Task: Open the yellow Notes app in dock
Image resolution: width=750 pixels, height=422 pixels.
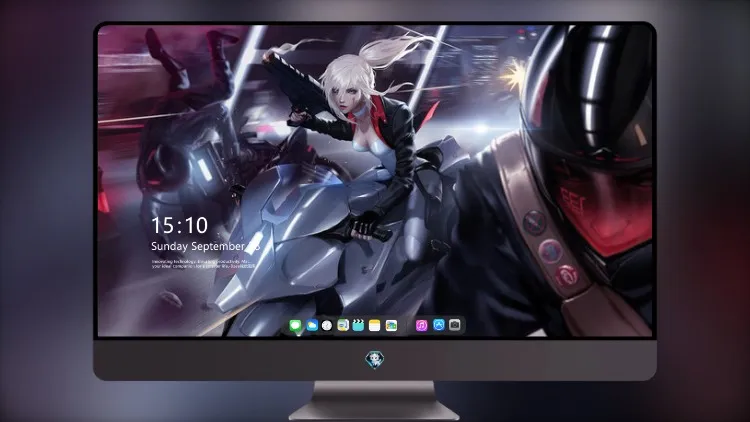Action: pyautogui.click(x=375, y=325)
